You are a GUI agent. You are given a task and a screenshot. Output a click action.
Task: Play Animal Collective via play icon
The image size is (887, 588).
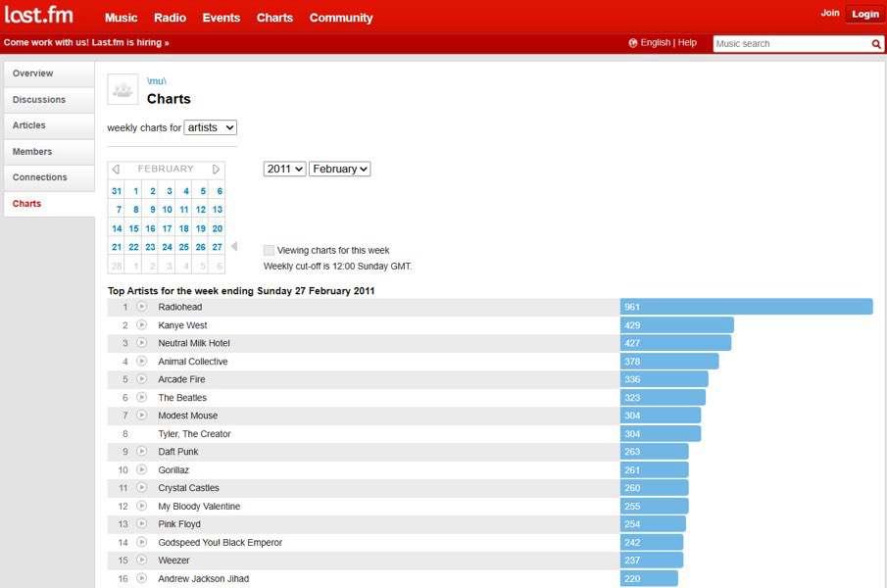(141, 361)
